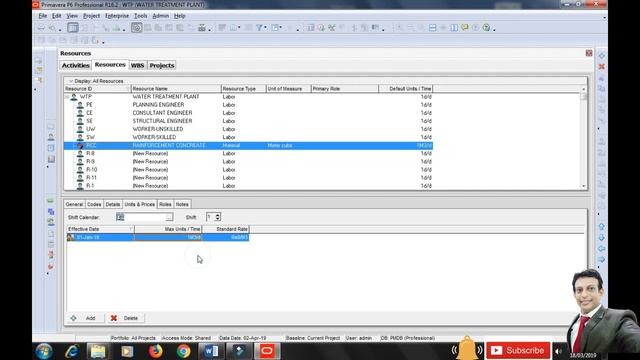Click the Add button below the rates table
The image size is (640, 360).
coord(85,318)
